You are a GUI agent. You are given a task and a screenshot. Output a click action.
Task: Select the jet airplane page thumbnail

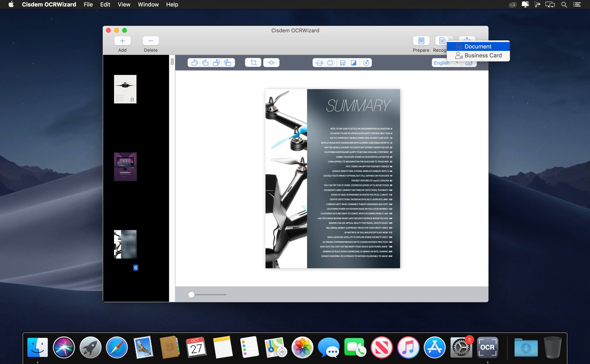125,89
